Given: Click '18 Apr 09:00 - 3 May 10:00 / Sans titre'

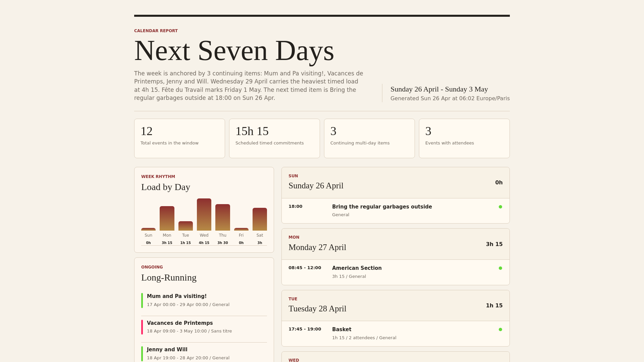Looking at the screenshot, I should pyautogui.click(x=189, y=331).
